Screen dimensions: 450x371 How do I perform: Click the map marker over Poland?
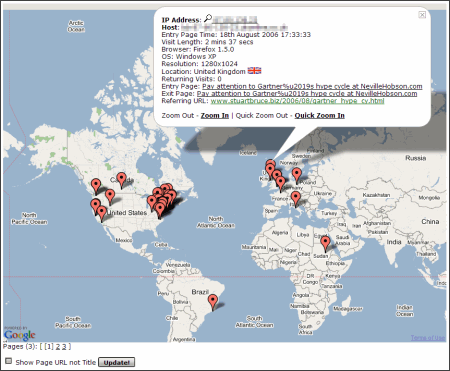(297, 176)
